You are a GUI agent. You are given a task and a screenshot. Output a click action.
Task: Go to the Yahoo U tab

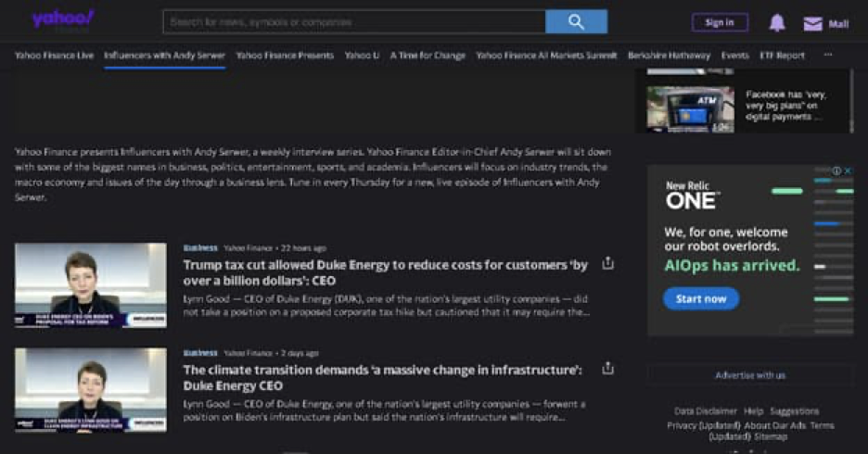pos(362,56)
